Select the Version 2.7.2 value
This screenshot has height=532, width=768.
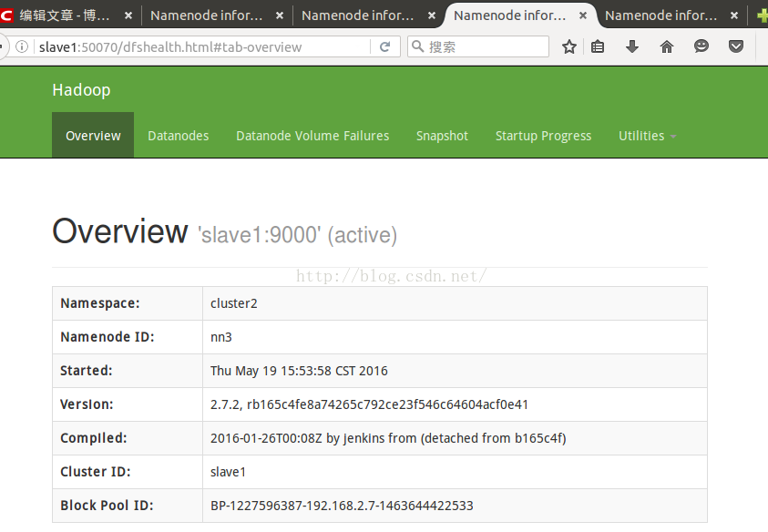click(369, 404)
